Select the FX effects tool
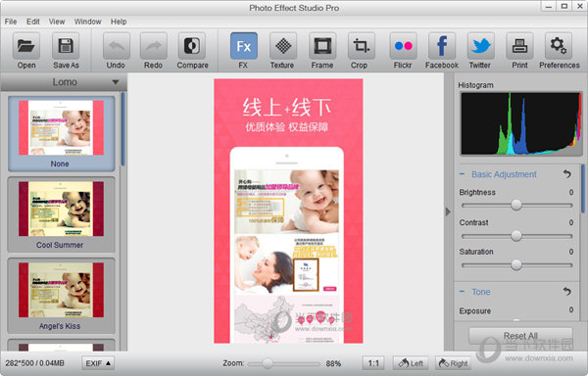Screen dimensions: 588x376 pos(244,46)
